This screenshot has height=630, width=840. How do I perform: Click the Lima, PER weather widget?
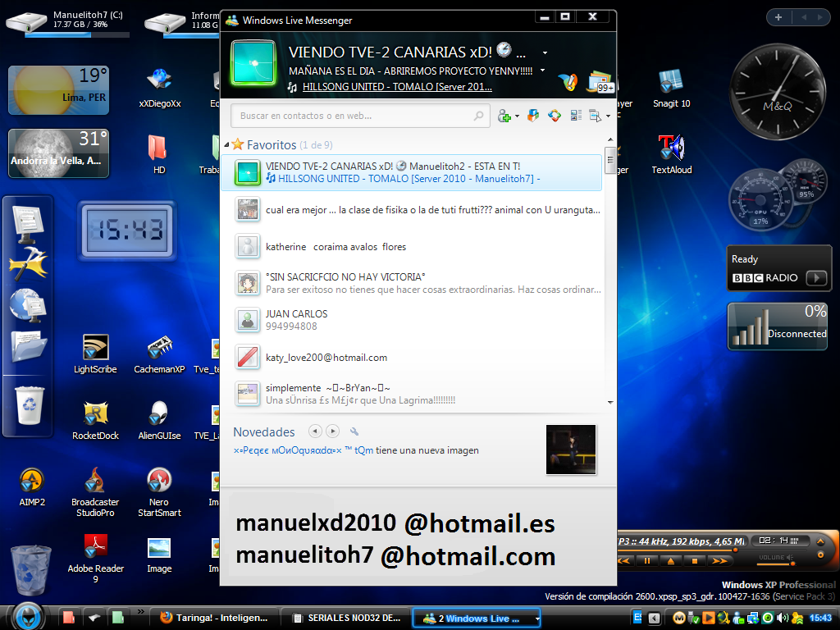pos(58,90)
